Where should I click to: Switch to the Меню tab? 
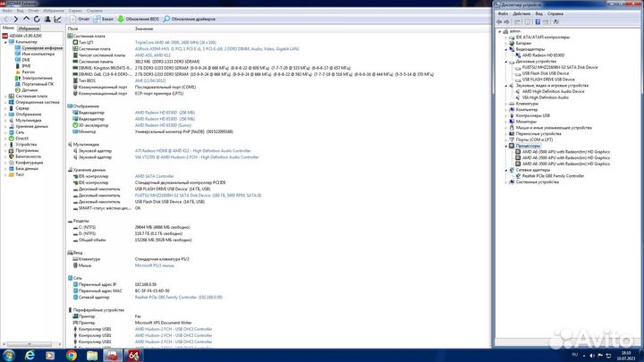pos(8,28)
